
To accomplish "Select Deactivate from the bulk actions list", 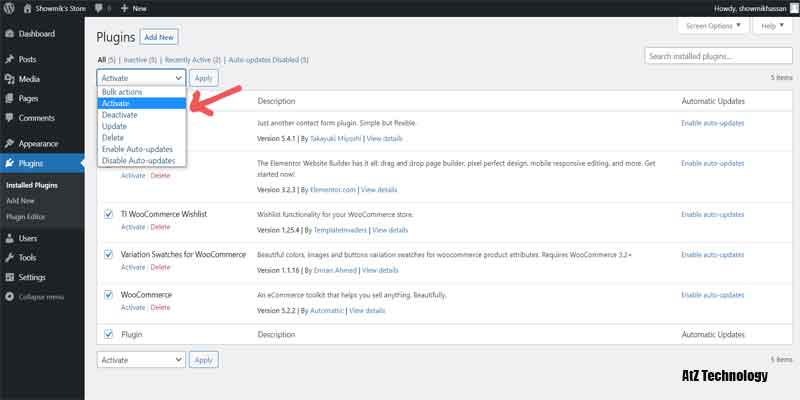I will (120, 114).
